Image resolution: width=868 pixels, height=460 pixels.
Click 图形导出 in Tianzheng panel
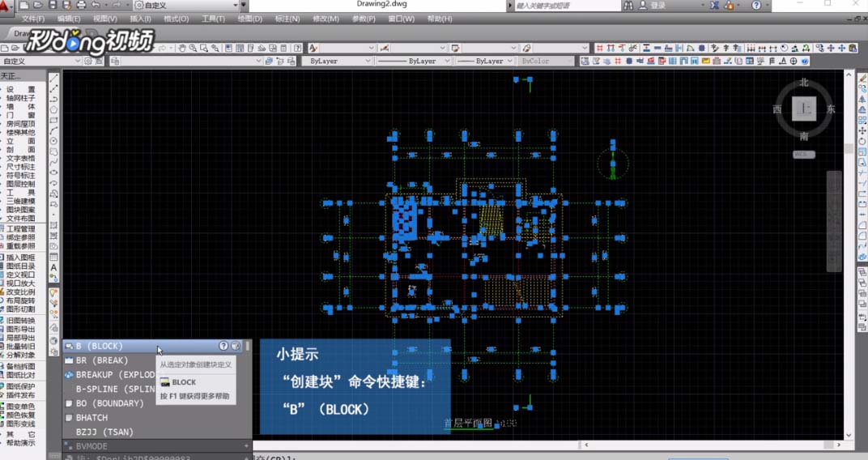point(20,329)
